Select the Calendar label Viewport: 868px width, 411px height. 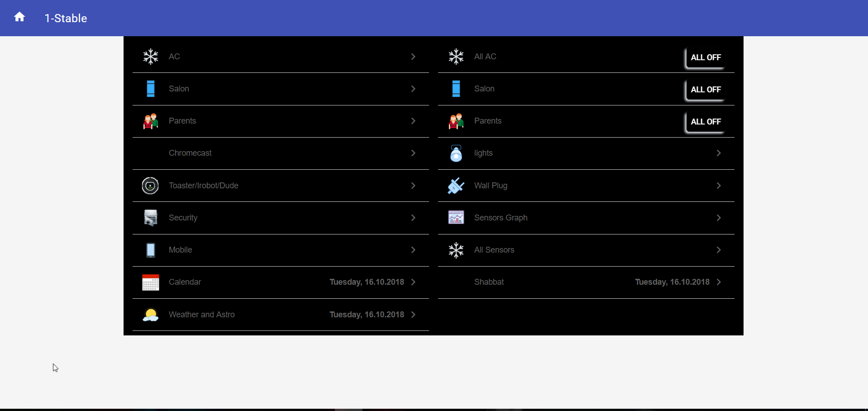point(185,282)
